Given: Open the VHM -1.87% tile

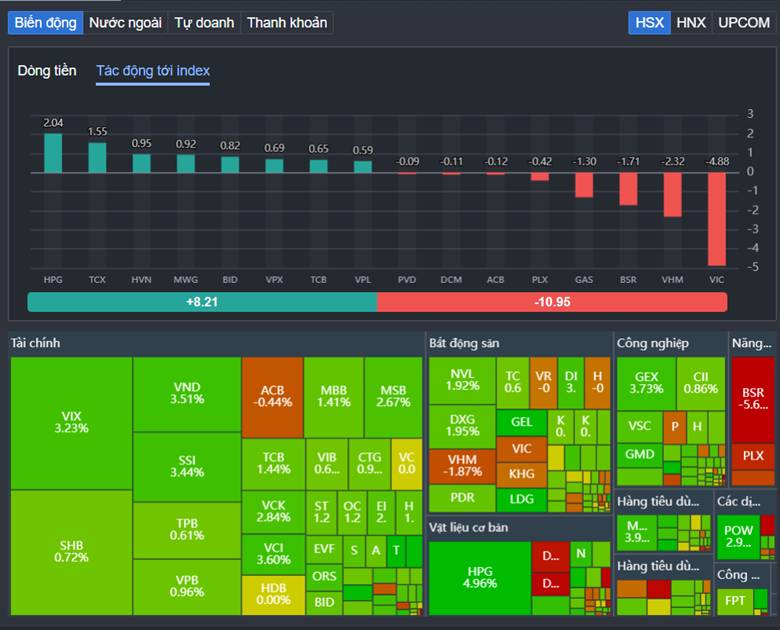Looking at the screenshot, I should 462,466.
